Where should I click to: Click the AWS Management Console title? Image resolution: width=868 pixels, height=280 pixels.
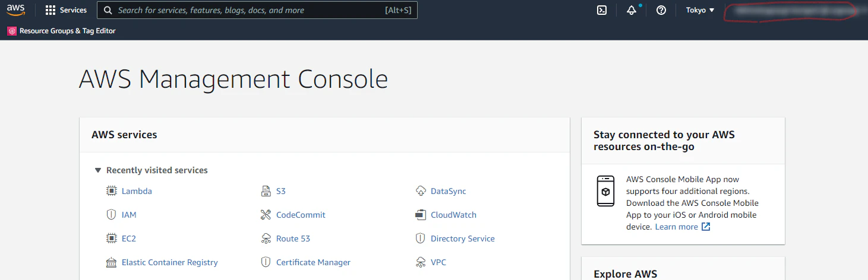pos(233,79)
